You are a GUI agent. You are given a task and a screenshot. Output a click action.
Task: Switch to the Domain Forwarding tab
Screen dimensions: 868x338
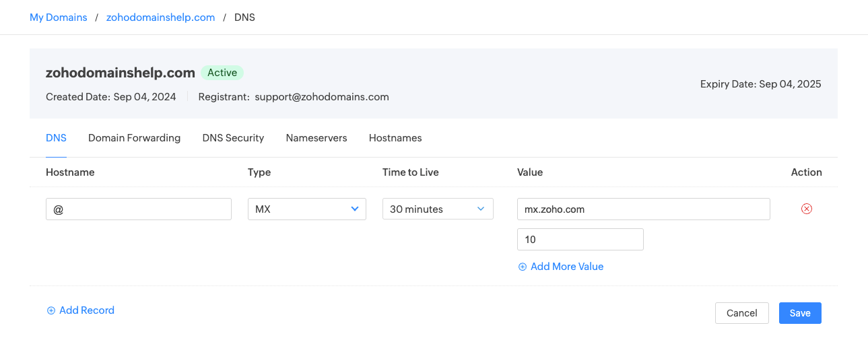[134, 138]
